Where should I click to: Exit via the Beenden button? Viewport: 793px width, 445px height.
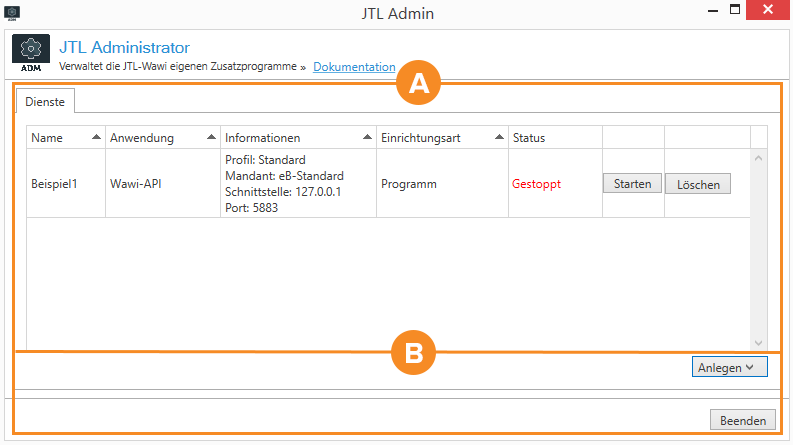[742, 421]
